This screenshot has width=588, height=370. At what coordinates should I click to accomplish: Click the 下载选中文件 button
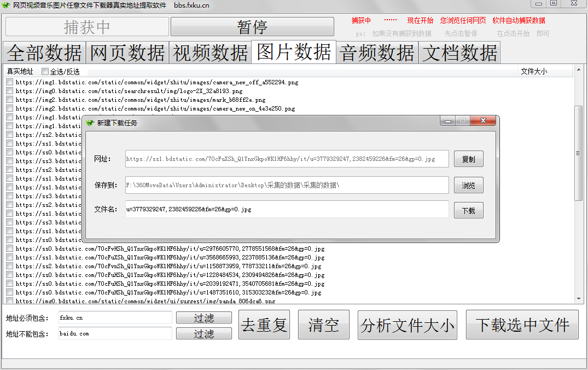coord(522,325)
